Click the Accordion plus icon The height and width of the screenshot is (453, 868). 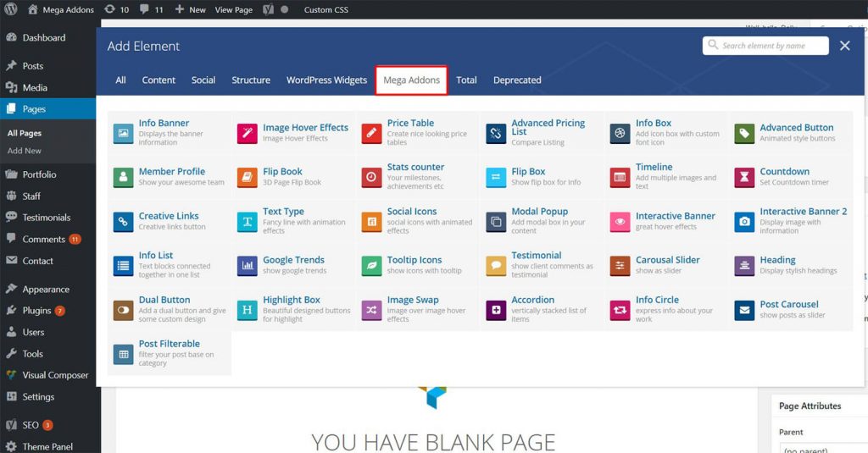[x=496, y=310]
